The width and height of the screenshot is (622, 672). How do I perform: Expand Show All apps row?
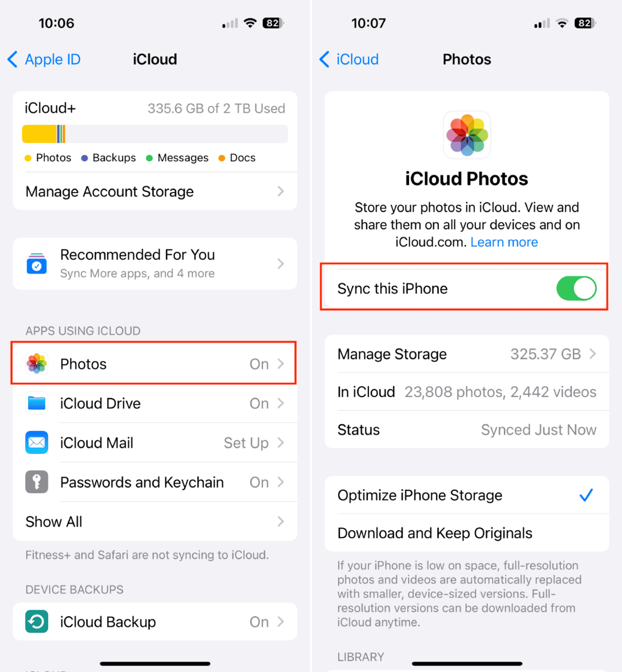click(155, 522)
